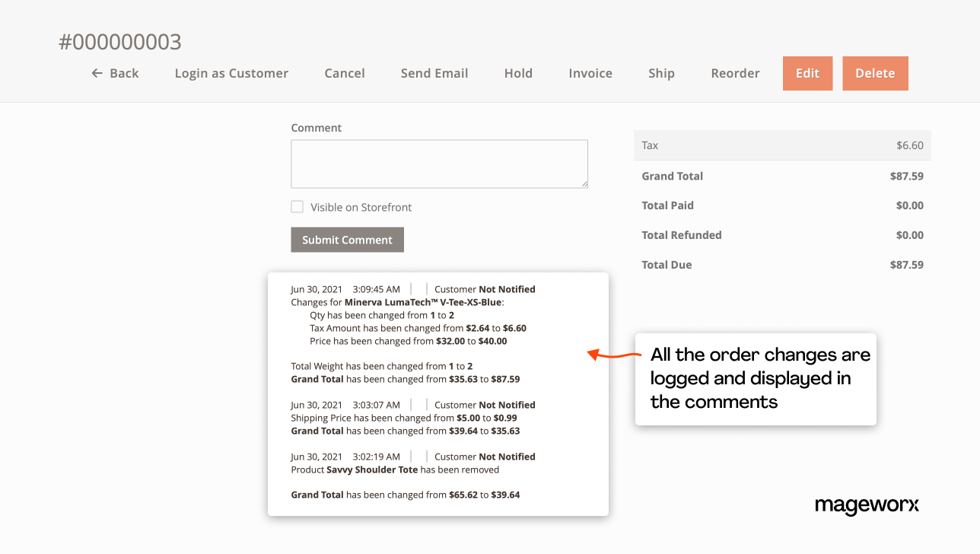Select the order number heading #000000003
980x554 pixels.
pyautogui.click(x=120, y=42)
